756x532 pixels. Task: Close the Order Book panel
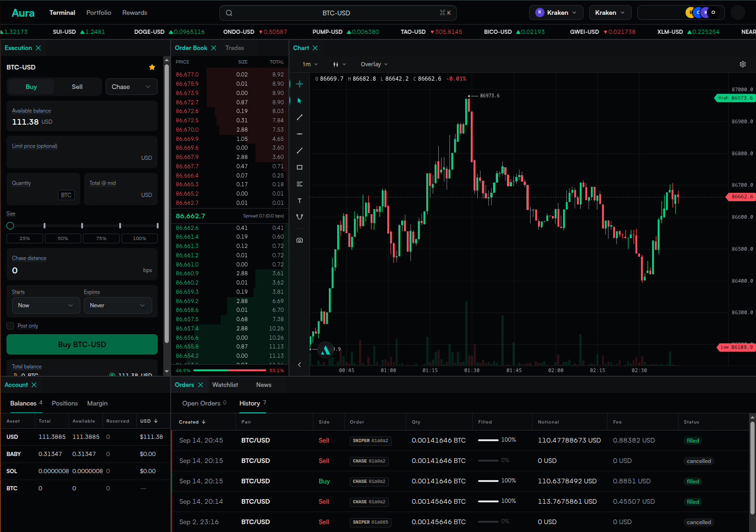coord(213,48)
